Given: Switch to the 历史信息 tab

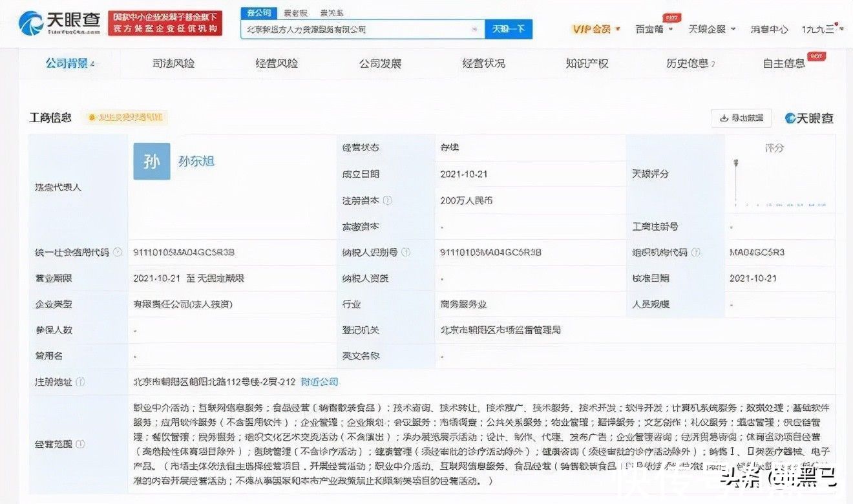Looking at the screenshot, I should (x=690, y=63).
